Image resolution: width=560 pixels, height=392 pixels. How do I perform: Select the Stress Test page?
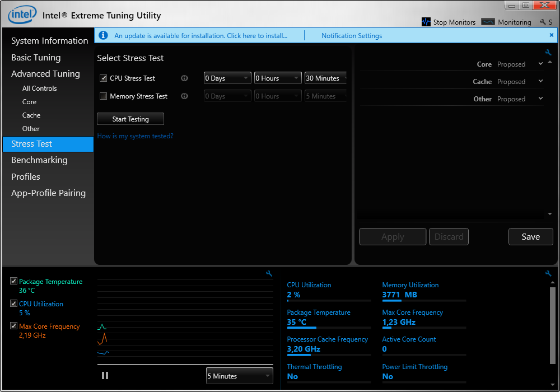point(48,144)
